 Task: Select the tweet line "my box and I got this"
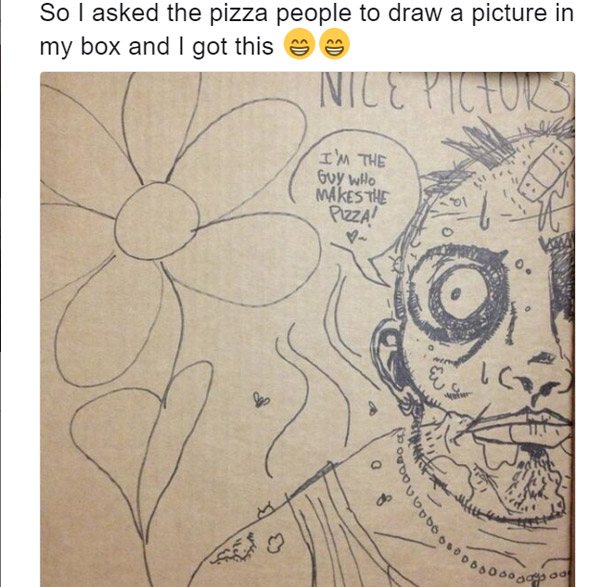pyautogui.click(x=157, y=47)
